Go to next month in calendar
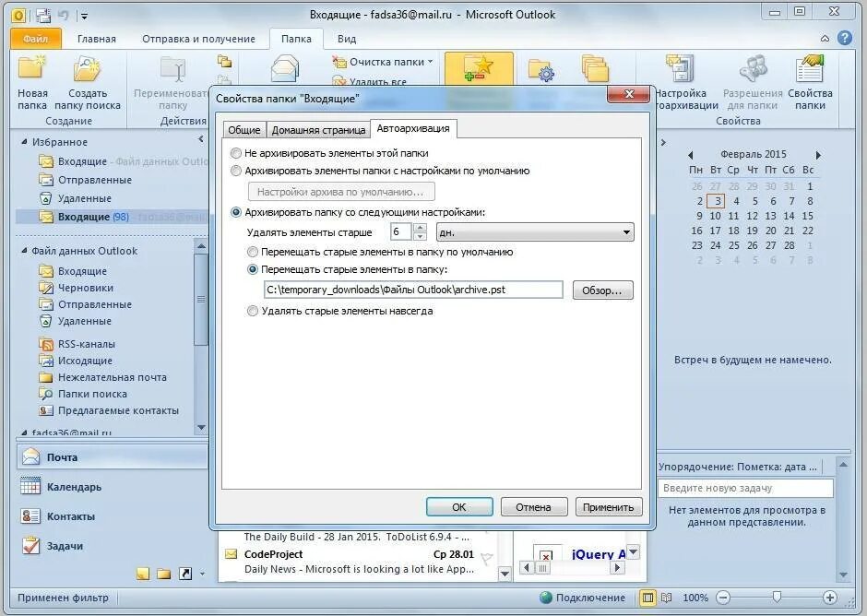 point(818,155)
